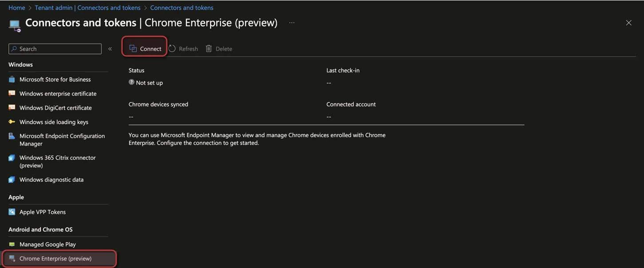
Task: Click the Chrome Enterprise (preview) sidebar icon
Action: [x=12, y=259]
